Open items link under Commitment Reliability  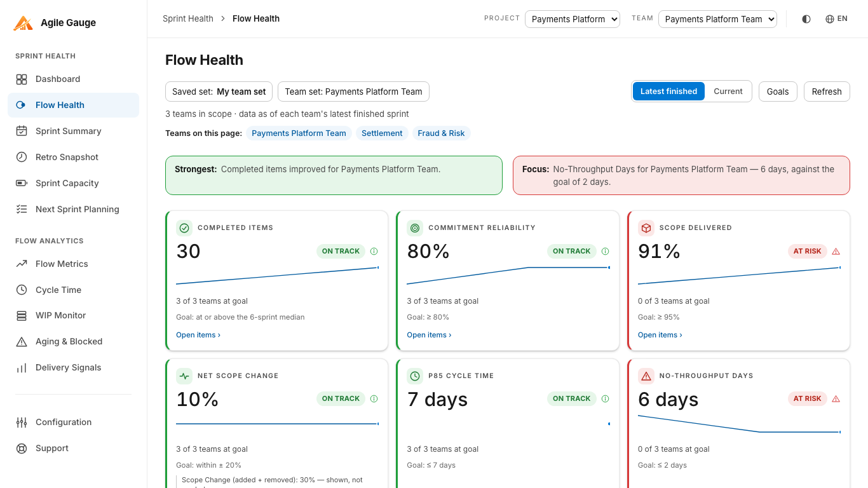coord(429,335)
